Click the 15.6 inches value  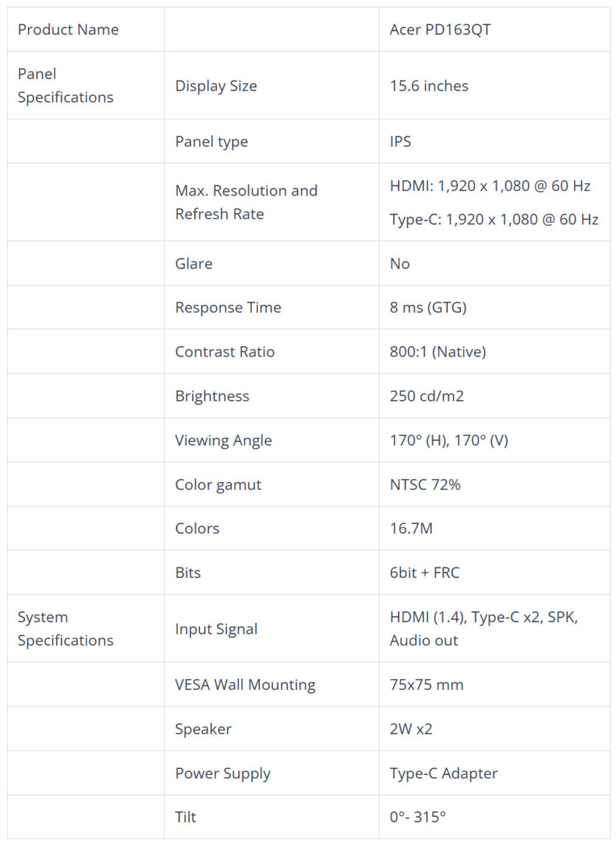[429, 86]
